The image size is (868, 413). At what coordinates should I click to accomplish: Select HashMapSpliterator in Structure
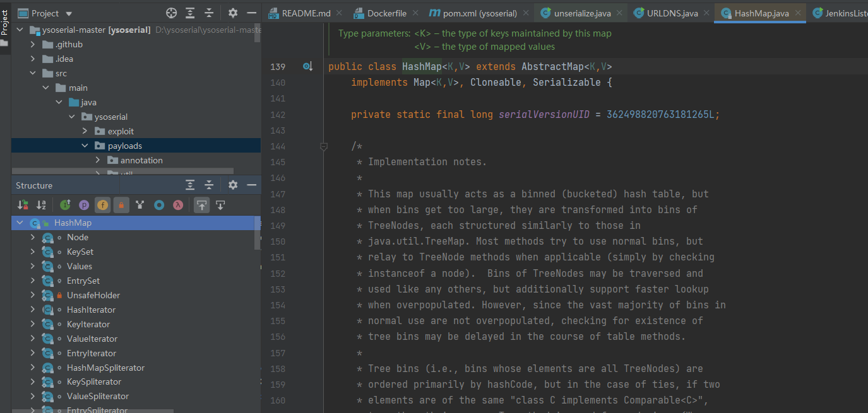pyautogui.click(x=105, y=368)
